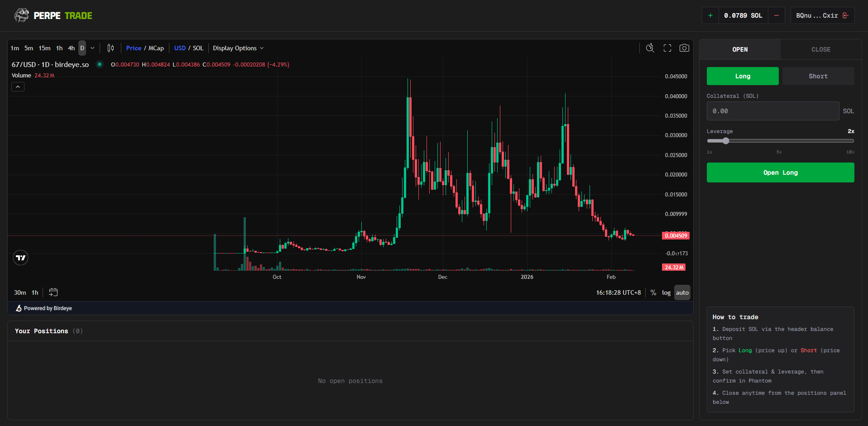This screenshot has width=868, height=426.
Task: Toggle log scale on the chart
Action: [x=666, y=292]
